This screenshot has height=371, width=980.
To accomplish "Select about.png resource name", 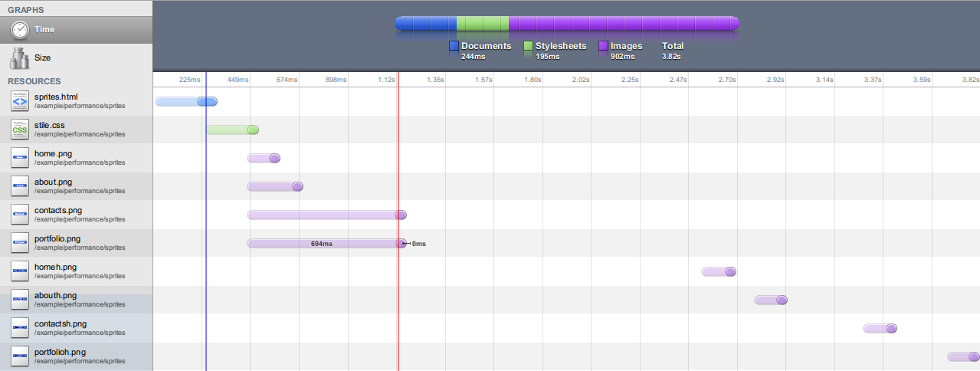I will click(x=53, y=182).
